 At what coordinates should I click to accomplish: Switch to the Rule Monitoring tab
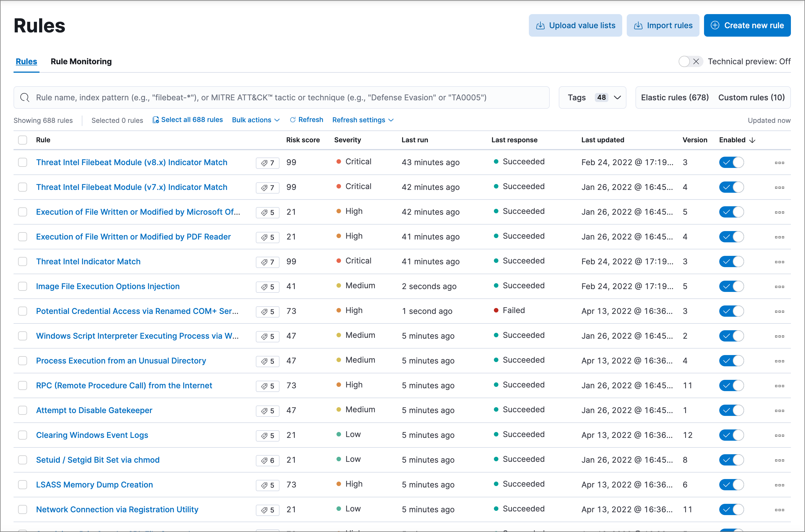(x=81, y=61)
